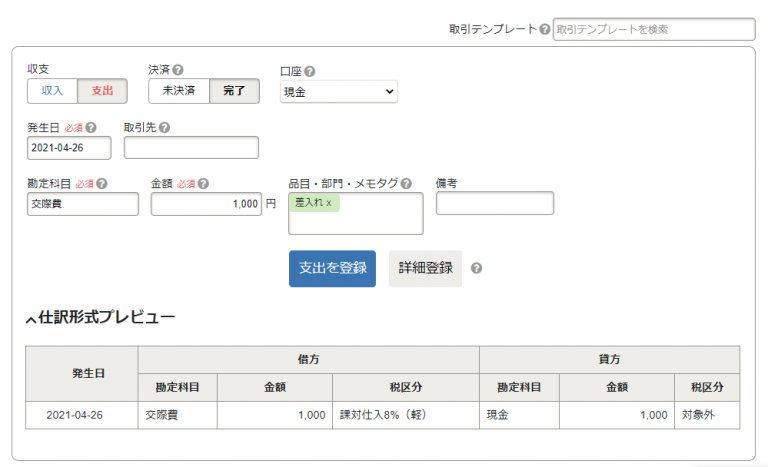
Task: Focus the 取引テンプレートを検索 search field
Action: [654, 29]
